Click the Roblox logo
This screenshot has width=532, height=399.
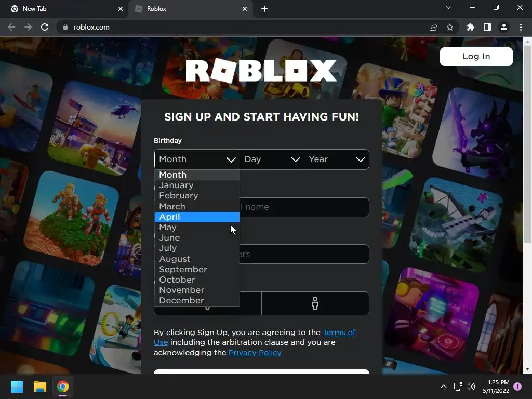pos(261,70)
